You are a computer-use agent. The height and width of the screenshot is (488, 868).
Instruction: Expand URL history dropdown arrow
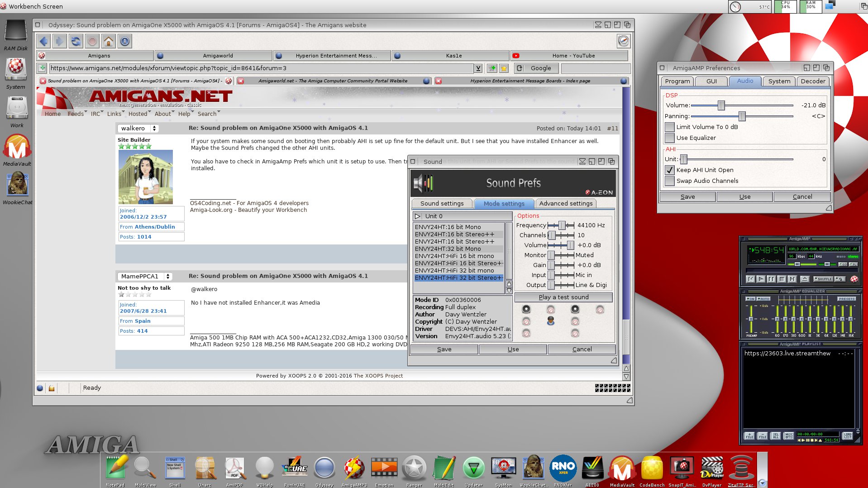click(x=478, y=68)
